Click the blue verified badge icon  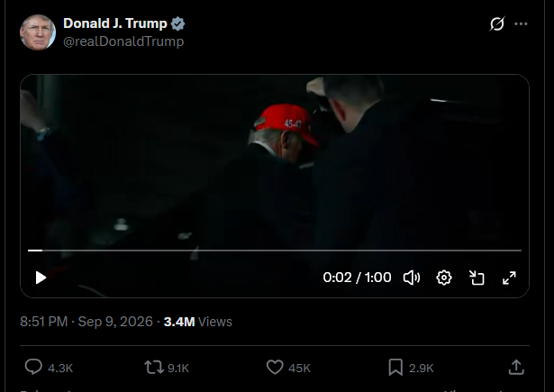coord(177,23)
